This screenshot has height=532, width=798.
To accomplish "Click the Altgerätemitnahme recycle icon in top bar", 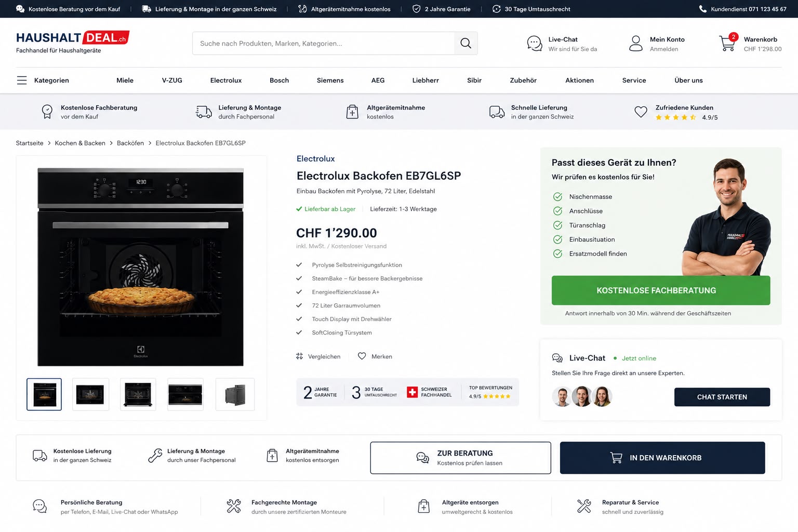I will click(x=302, y=9).
